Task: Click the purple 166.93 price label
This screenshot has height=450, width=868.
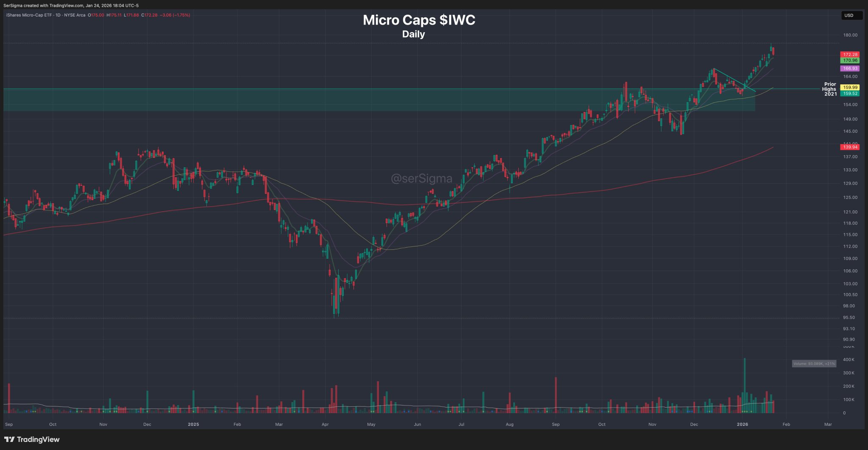Action: pyautogui.click(x=850, y=68)
